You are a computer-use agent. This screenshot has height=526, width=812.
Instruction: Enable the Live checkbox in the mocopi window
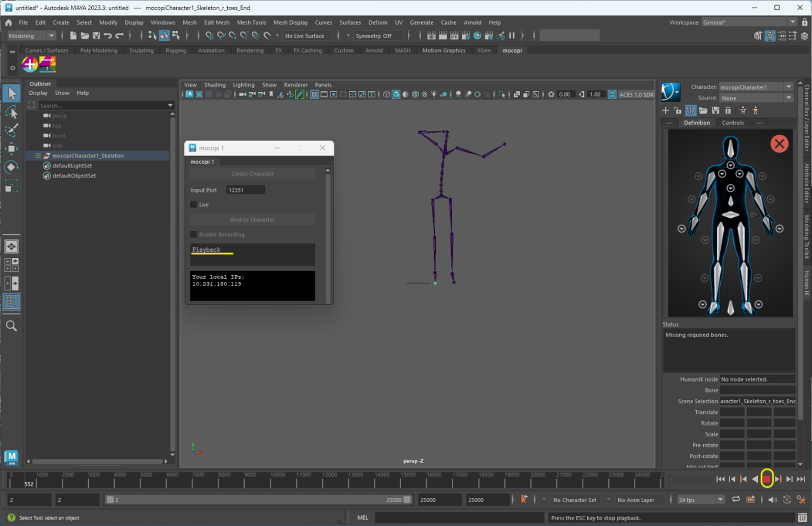pyautogui.click(x=194, y=204)
